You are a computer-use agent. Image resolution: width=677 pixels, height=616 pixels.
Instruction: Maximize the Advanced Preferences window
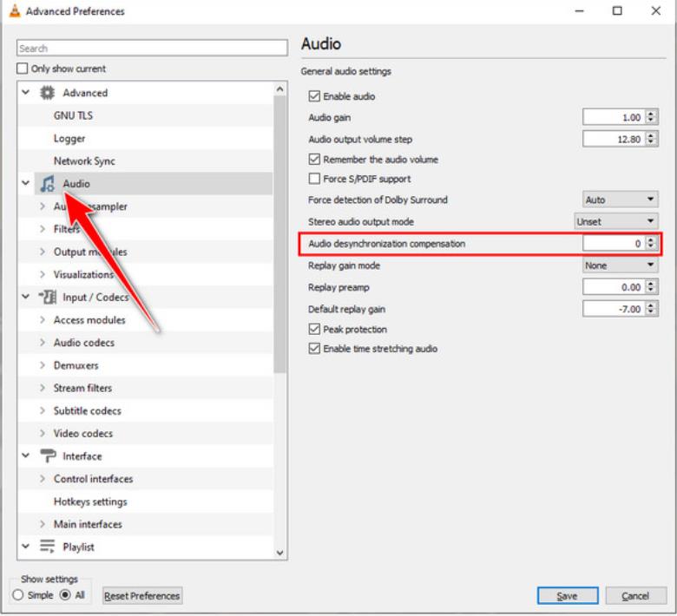click(x=617, y=10)
